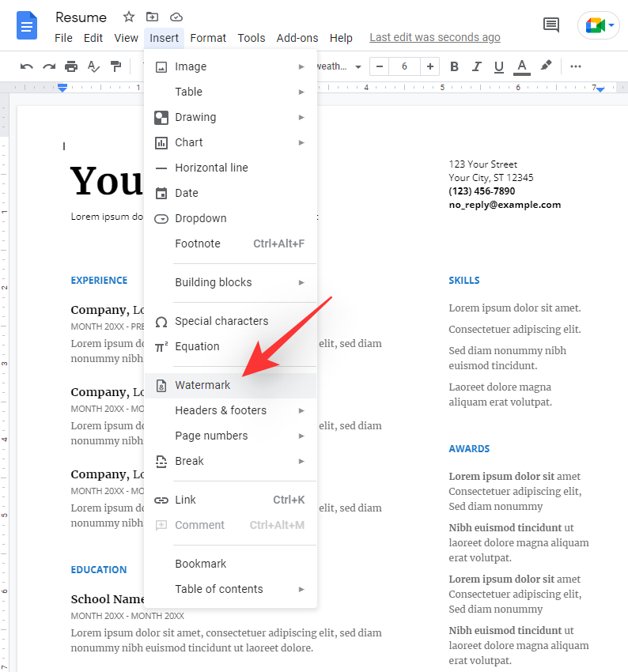
Task: Insert a Link
Action: 231,500
